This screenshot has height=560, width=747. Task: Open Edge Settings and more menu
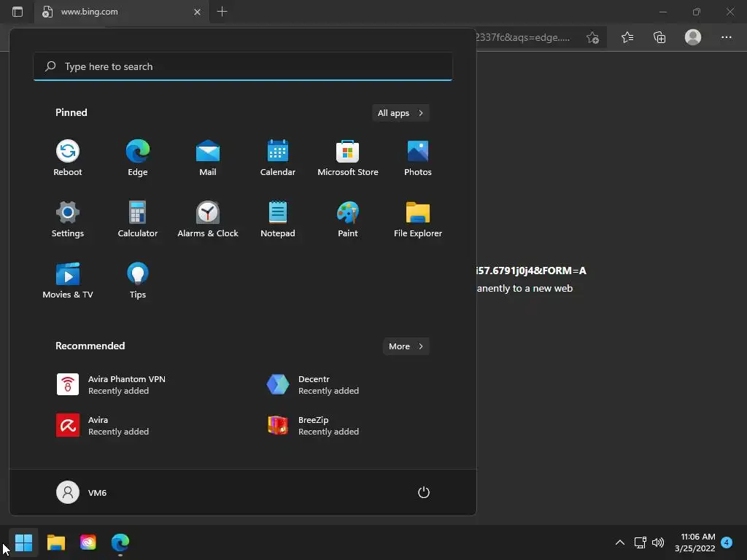[x=726, y=37]
